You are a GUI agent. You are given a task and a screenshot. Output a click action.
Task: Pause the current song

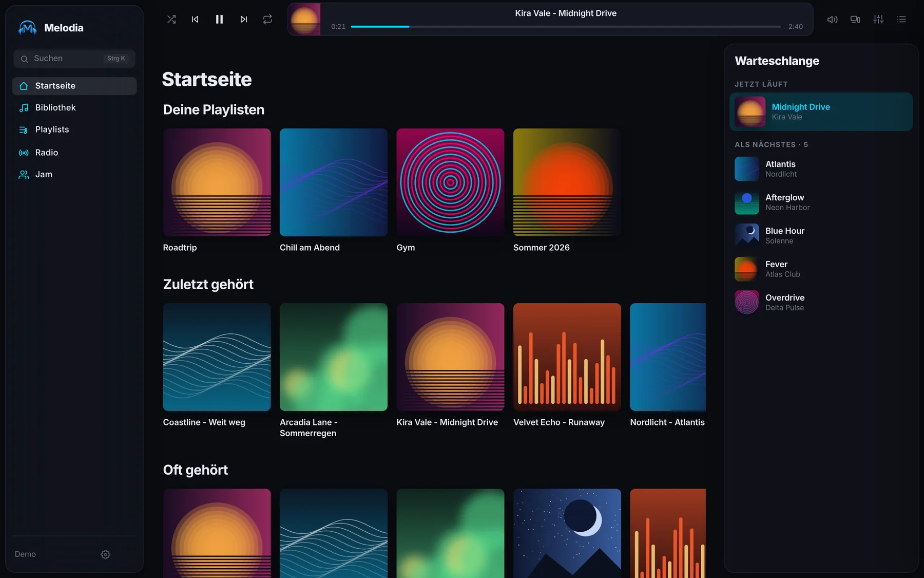[x=219, y=20]
